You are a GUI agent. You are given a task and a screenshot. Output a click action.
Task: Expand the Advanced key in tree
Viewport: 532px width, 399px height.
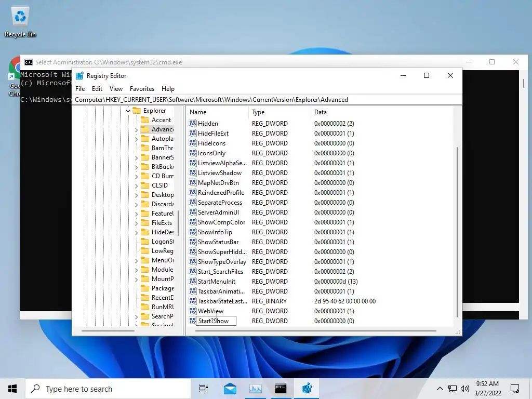pos(137,129)
